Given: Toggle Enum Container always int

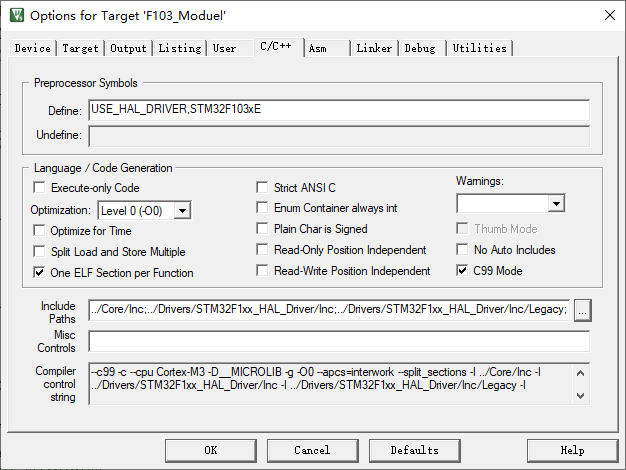Looking at the screenshot, I should pos(262,208).
